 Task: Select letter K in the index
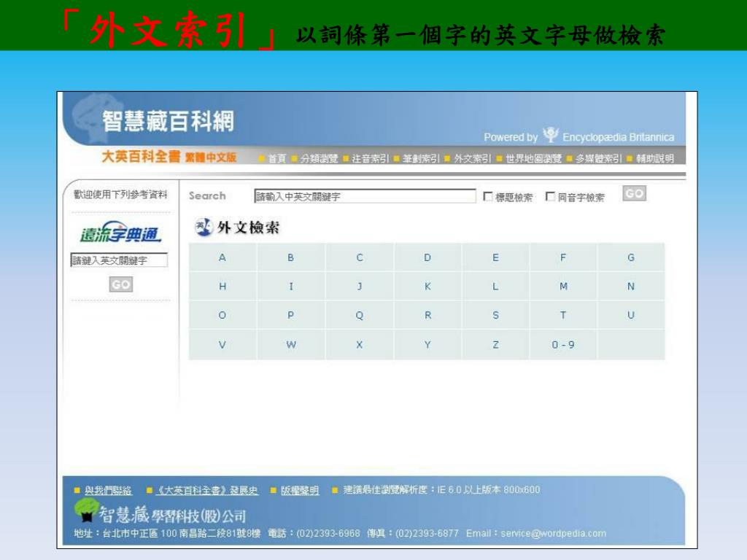pos(427,286)
